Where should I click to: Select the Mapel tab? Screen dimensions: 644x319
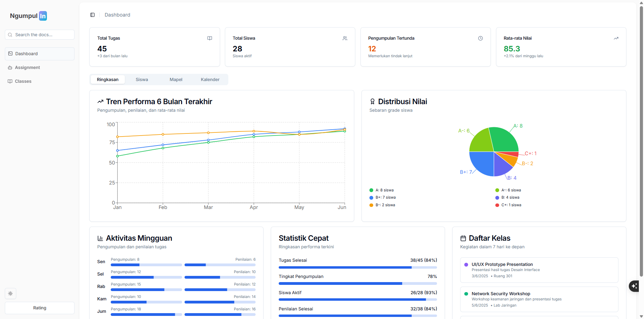point(176,80)
